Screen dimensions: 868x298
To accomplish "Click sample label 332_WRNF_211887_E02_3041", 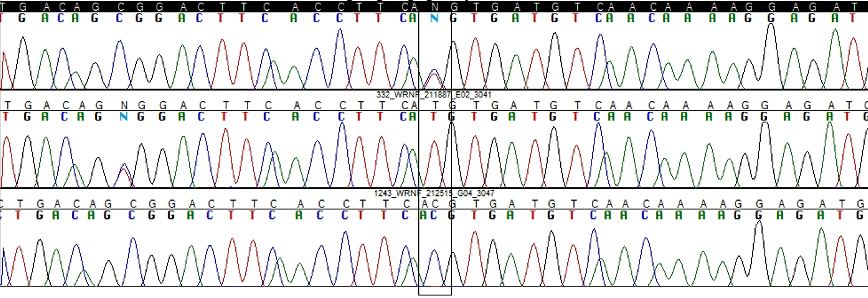I will [x=434, y=95].
